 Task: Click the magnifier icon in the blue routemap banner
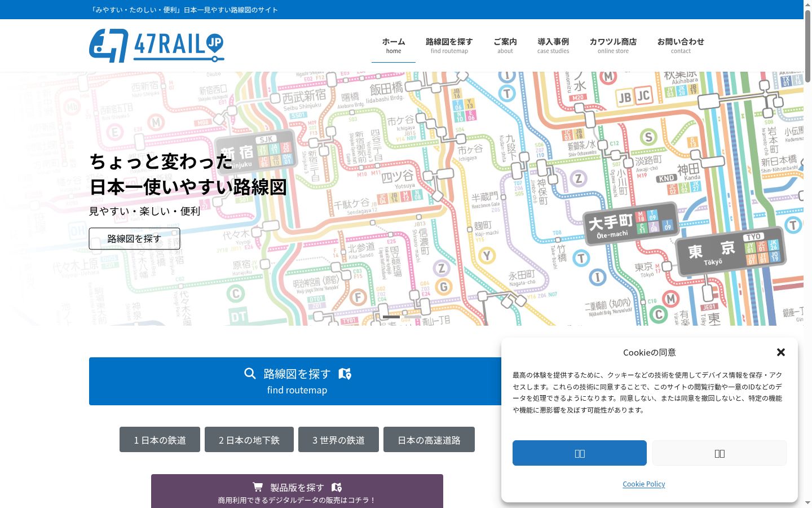point(250,374)
